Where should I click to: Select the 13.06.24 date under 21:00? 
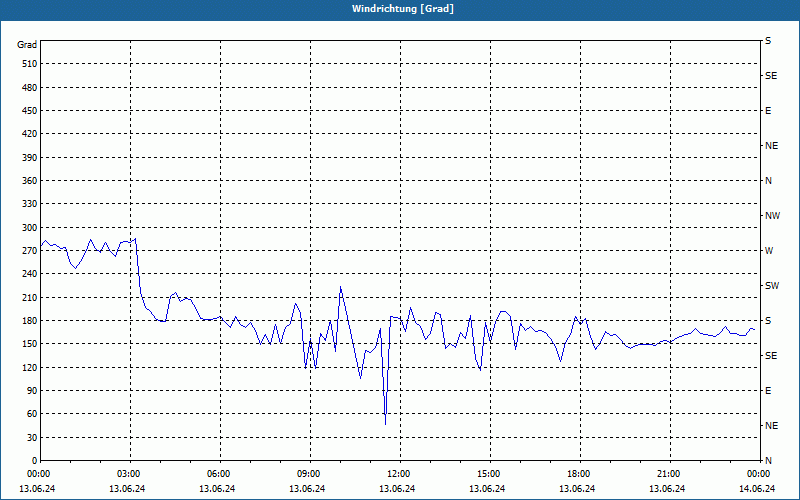[x=667, y=489]
